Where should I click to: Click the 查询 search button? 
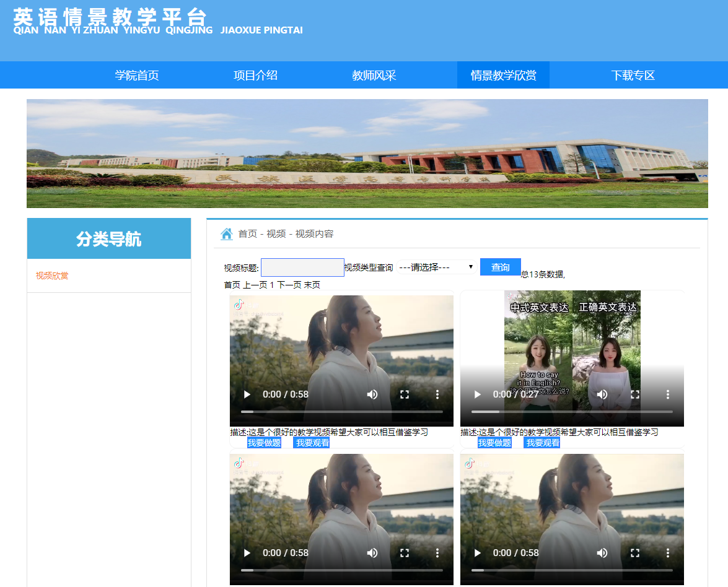point(501,267)
